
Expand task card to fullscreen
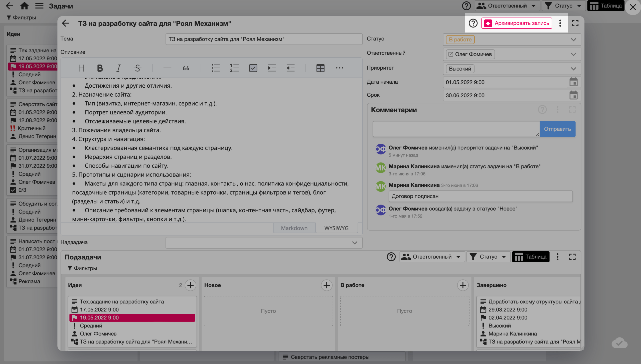(x=575, y=23)
